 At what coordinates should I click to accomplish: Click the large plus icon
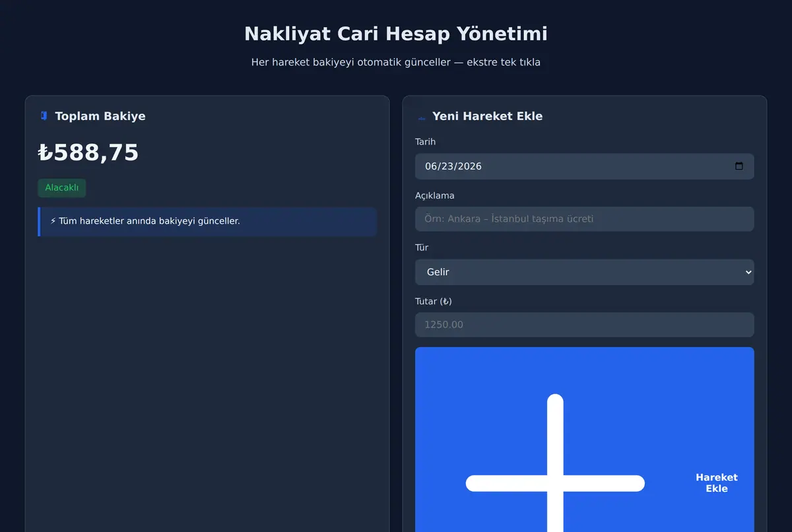click(x=555, y=463)
